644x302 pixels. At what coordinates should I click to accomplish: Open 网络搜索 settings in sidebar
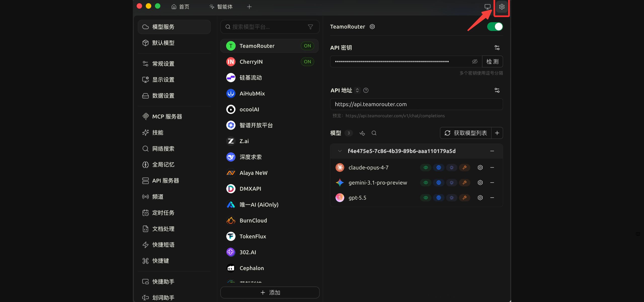click(x=174, y=149)
